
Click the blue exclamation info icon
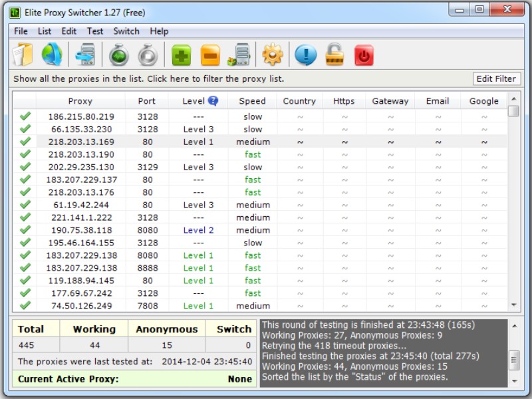[x=306, y=55]
